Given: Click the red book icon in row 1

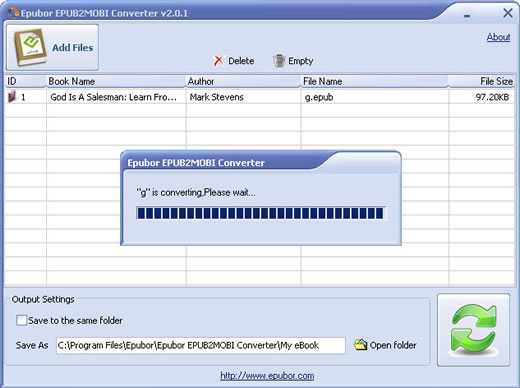Looking at the screenshot, I should tap(12, 97).
